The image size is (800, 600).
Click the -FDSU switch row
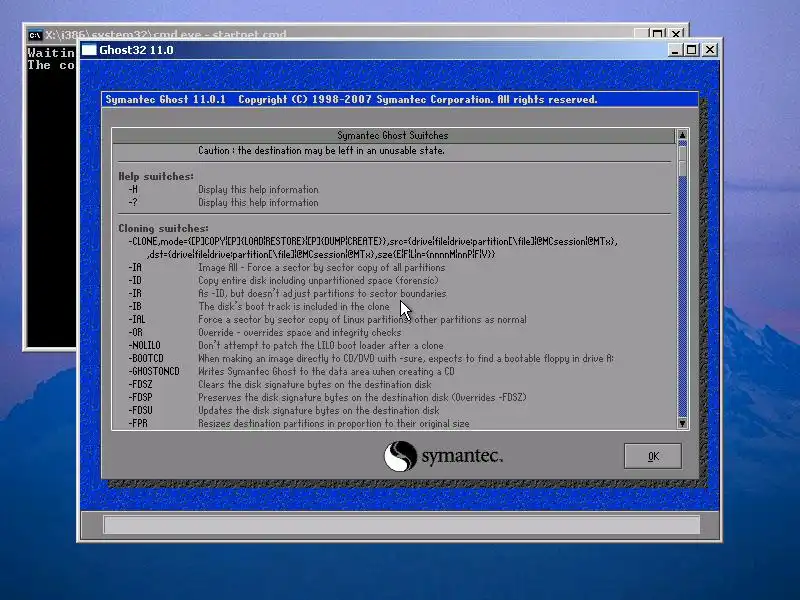coord(284,411)
